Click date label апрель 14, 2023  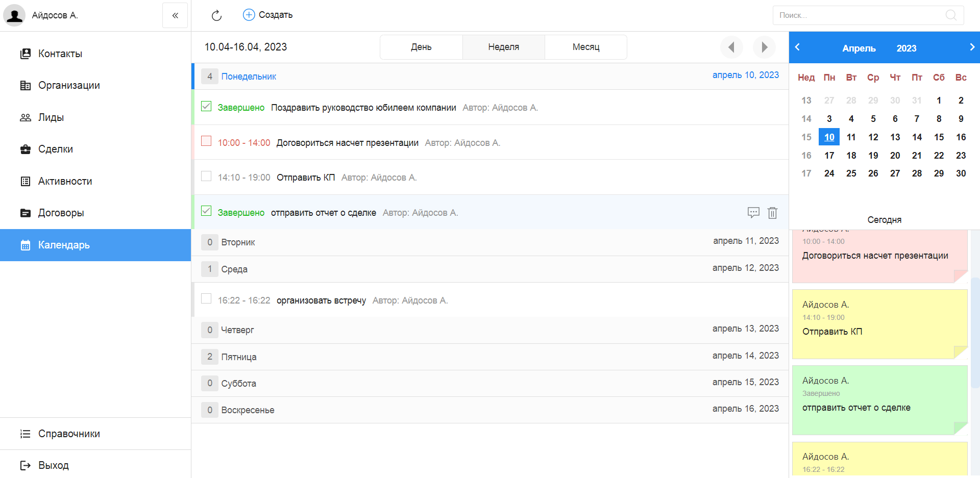click(745, 356)
